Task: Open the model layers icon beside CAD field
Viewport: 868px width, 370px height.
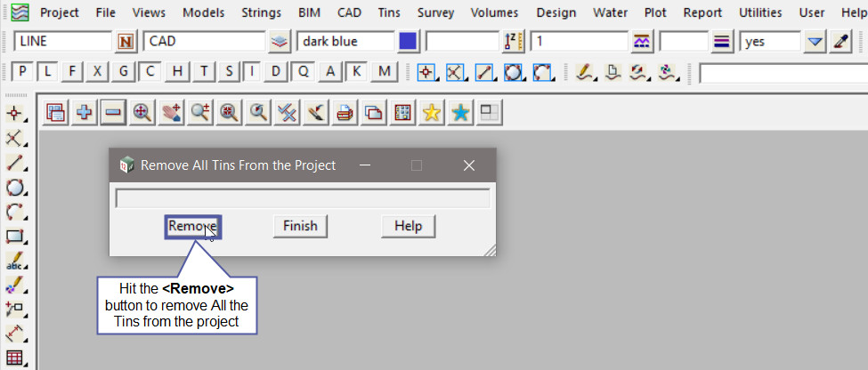Action: click(280, 41)
